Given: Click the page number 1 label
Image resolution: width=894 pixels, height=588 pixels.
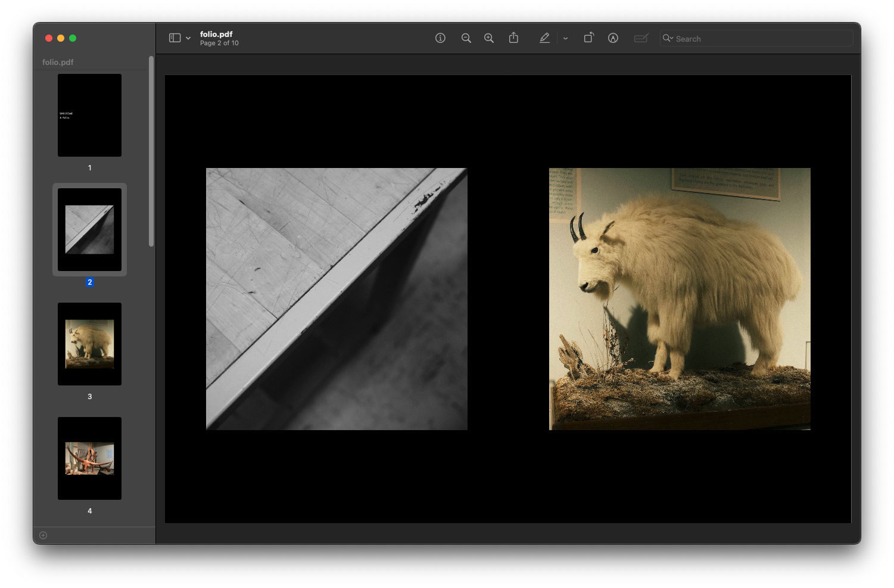Looking at the screenshot, I should tap(90, 167).
